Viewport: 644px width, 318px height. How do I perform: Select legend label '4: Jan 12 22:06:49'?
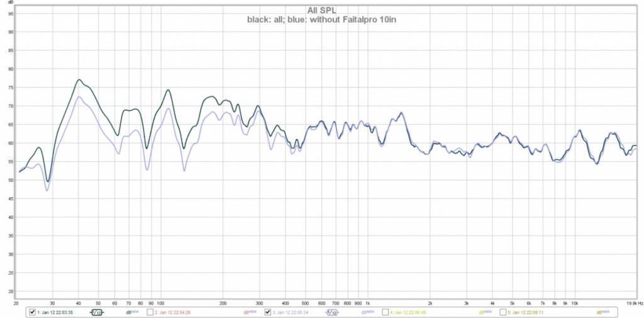tap(408, 313)
